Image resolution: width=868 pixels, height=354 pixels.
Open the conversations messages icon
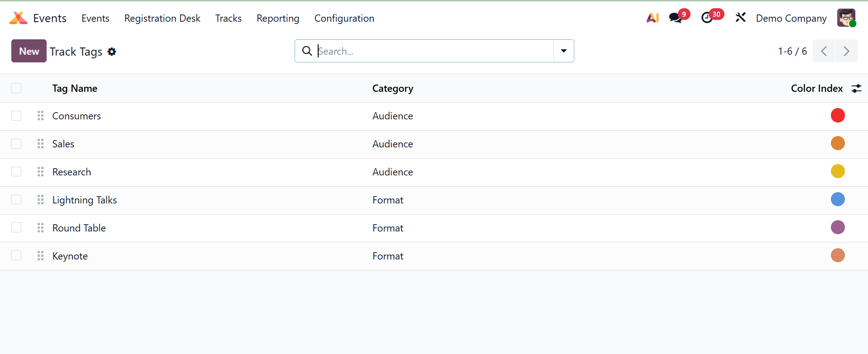coord(675,18)
